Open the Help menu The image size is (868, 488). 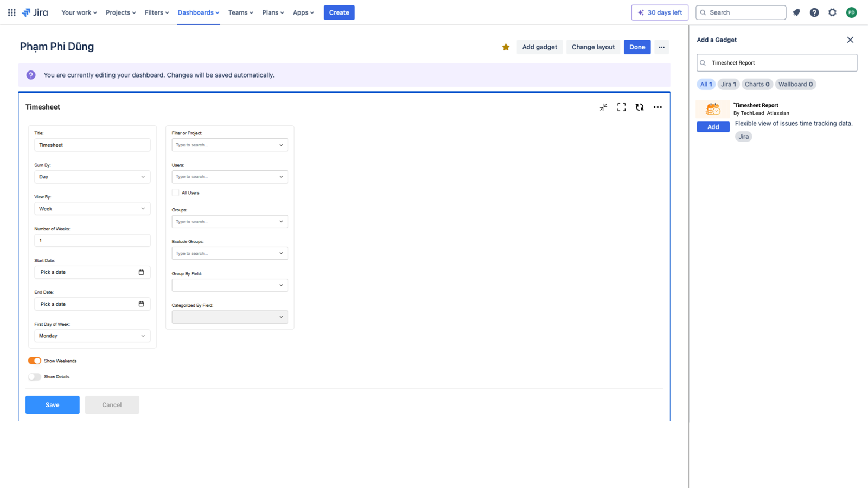coord(814,12)
